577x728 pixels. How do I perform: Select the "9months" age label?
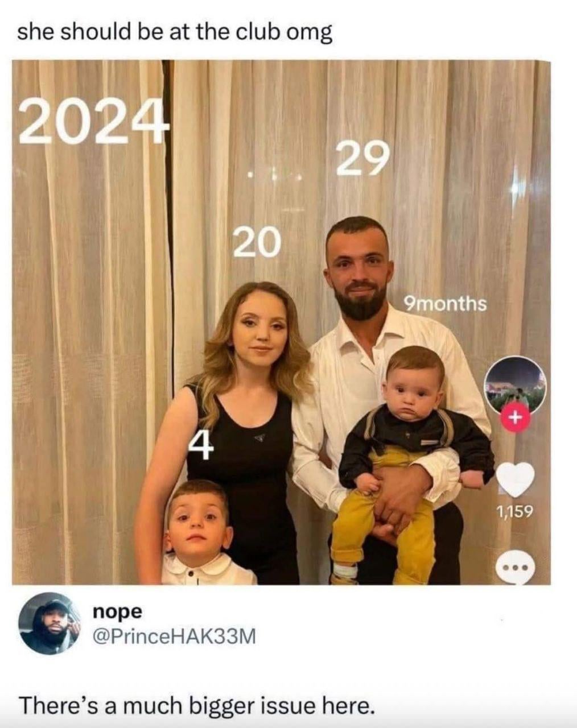[445, 303]
